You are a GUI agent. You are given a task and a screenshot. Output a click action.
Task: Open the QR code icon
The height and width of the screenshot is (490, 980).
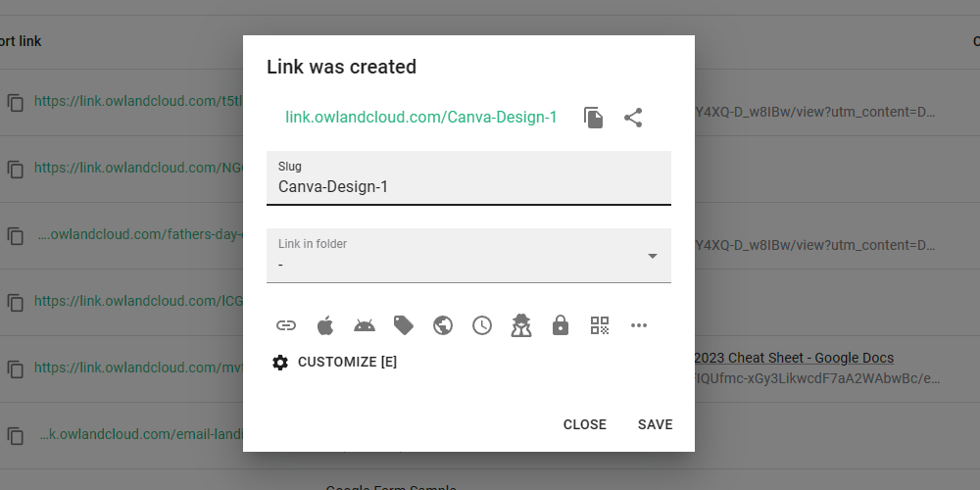pyautogui.click(x=600, y=325)
